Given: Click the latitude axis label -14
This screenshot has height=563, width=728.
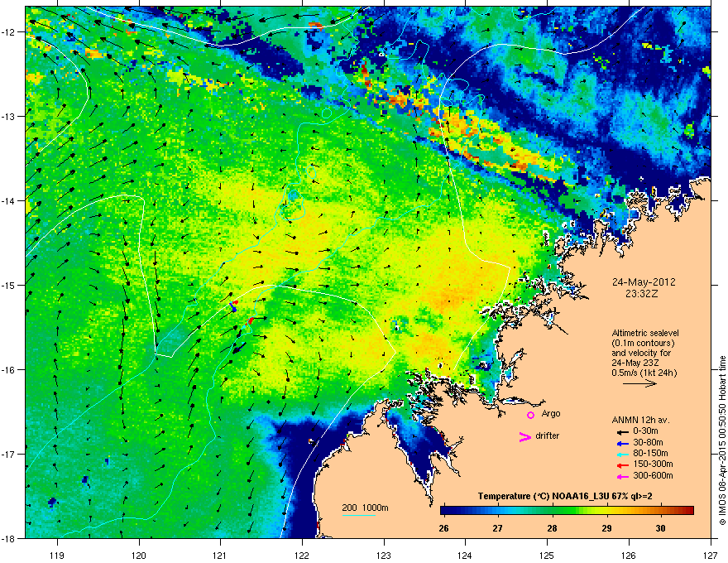Looking at the screenshot, I should pyautogui.click(x=8, y=200).
